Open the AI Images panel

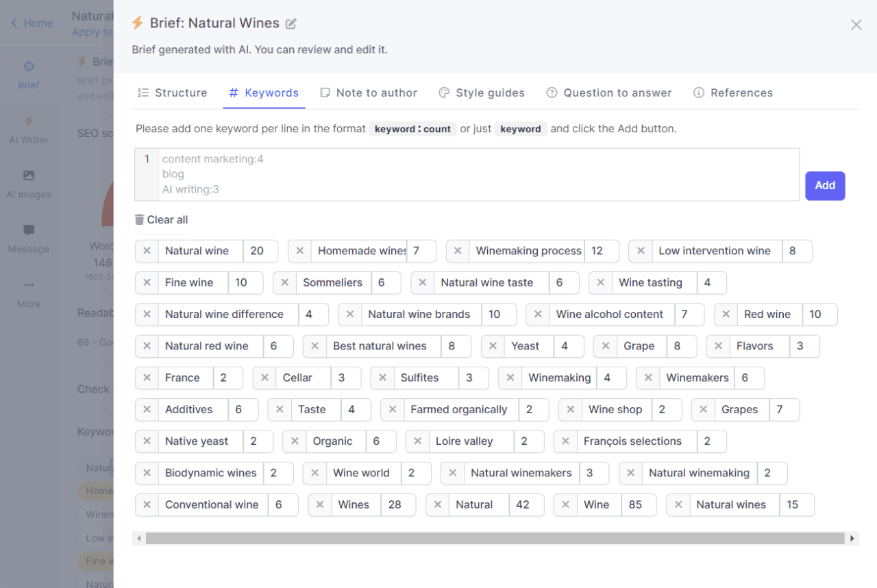pyautogui.click(x=28, y=184)
